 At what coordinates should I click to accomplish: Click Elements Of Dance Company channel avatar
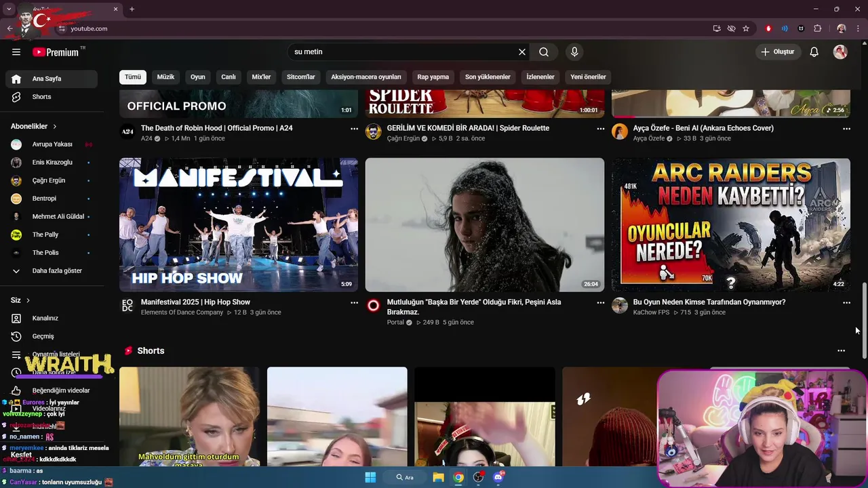click(x=127, y=306)
